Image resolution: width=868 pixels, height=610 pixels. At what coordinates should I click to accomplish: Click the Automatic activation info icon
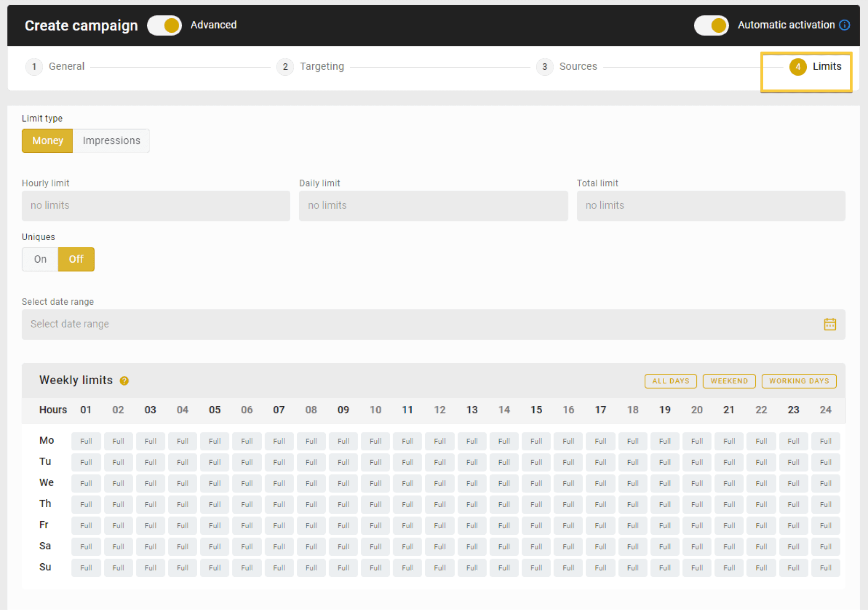(844, 25)
